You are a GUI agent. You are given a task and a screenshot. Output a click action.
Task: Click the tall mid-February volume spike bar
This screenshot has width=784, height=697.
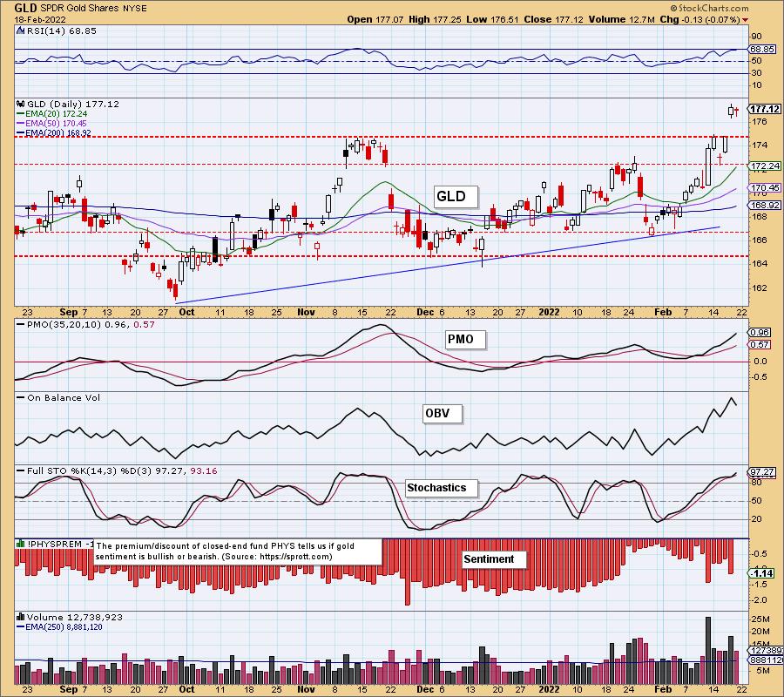coord(708,651)
